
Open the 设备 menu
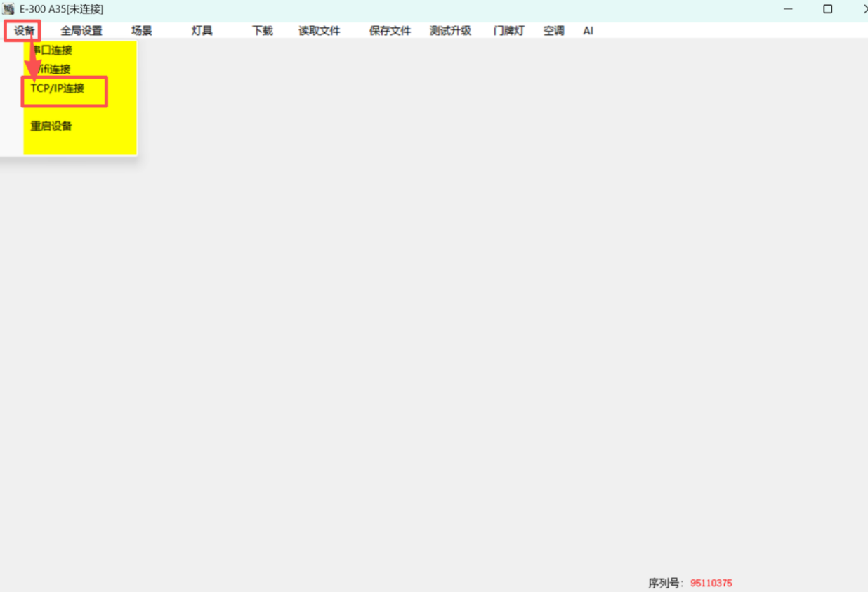click(x=24, y=31)
